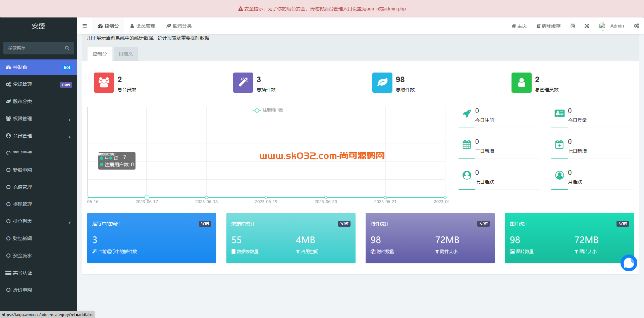Click the 附件数量 copy icon
Image resolution: width=644 pixels, height=318 pixels.
[x=373, y=252]
